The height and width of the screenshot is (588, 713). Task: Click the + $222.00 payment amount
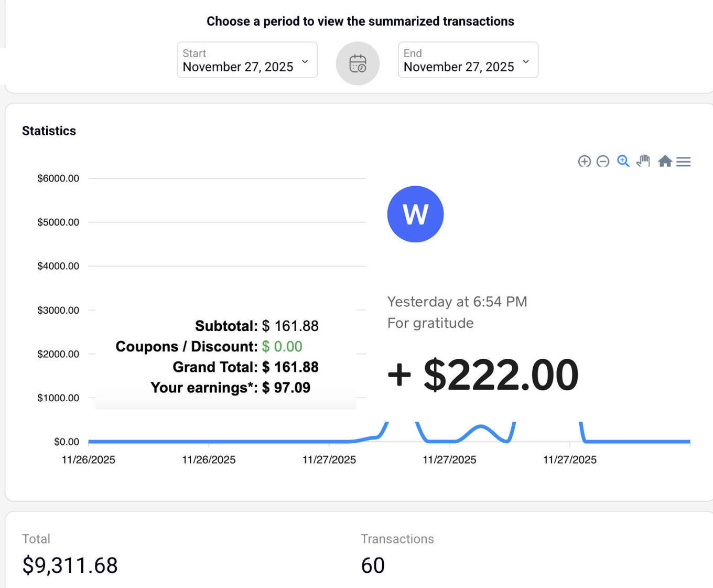[483, 375]
